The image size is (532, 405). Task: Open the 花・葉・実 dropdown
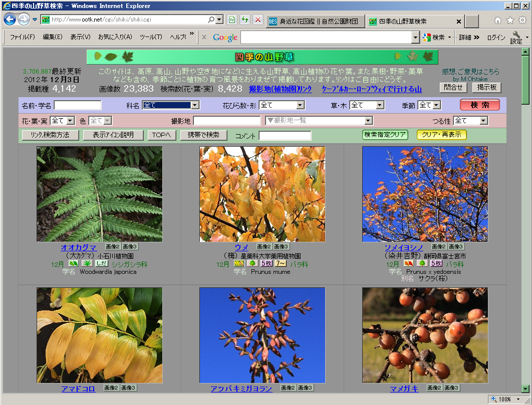click(63, 121)
